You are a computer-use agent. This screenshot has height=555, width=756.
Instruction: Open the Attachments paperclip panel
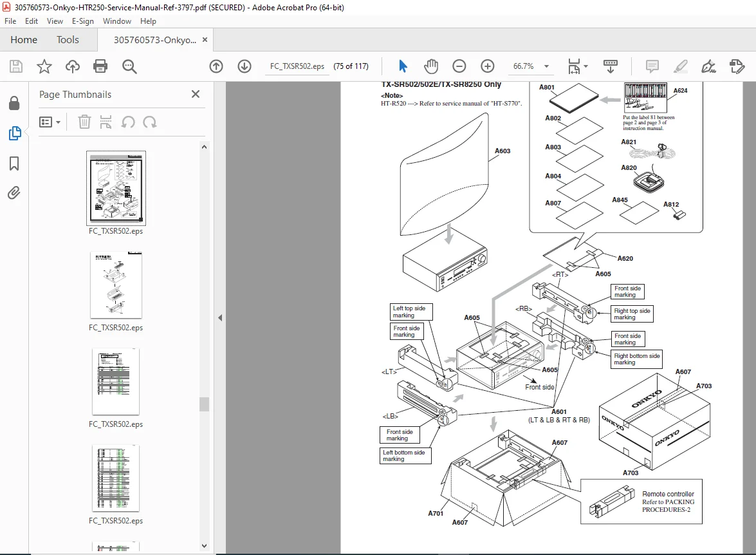[14, 193]
